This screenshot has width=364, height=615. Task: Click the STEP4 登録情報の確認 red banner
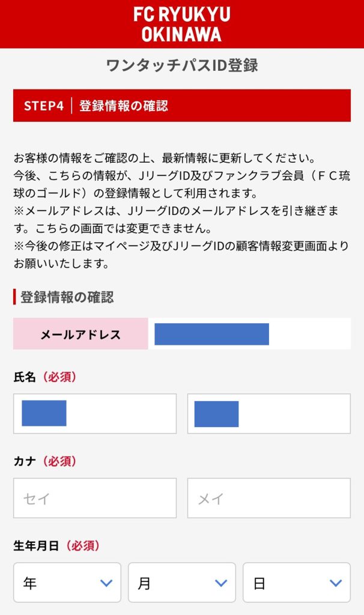181,106
